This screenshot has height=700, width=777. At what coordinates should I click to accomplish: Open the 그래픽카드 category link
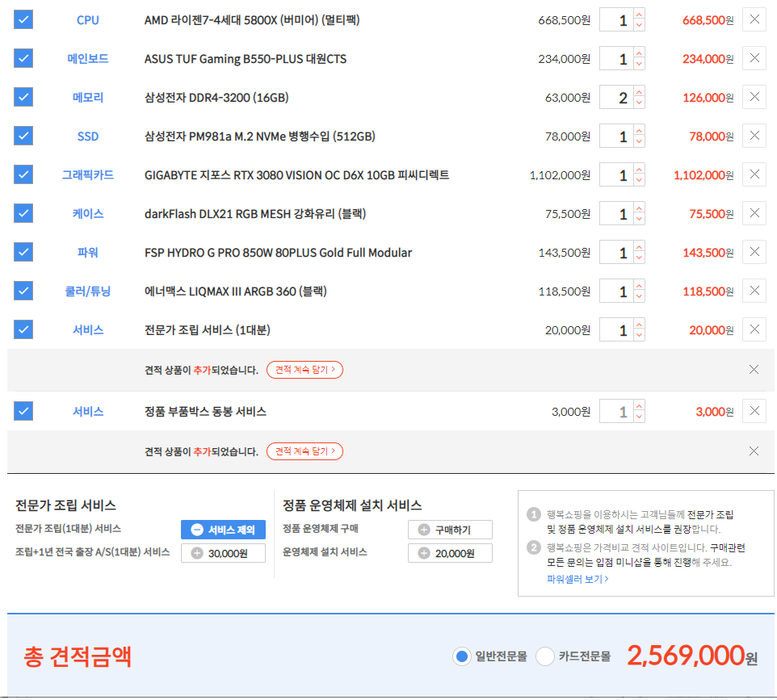click(88, 175)
